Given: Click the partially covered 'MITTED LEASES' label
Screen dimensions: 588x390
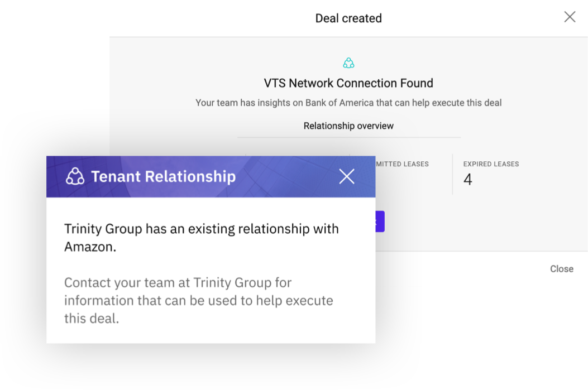Looking at the screenshot, I should coord(402,164).
